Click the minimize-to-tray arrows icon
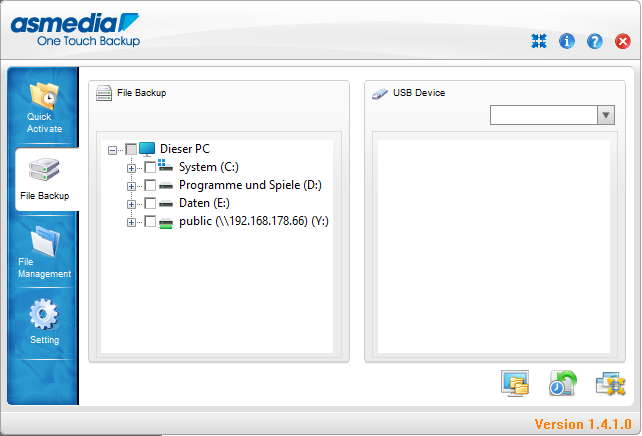 (x=539, y=41)
